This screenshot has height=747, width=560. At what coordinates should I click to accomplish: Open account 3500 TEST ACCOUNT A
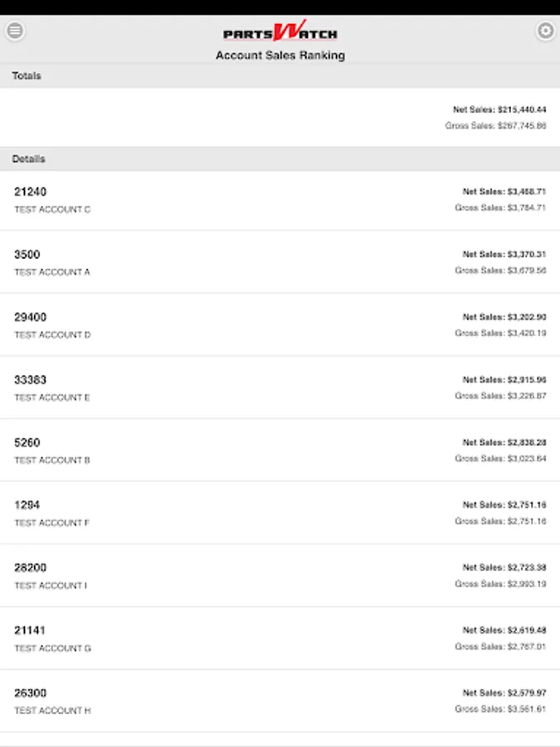(x=280, y=262)
